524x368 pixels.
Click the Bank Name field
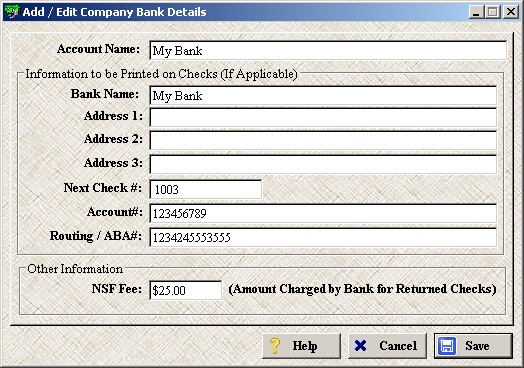coord(323,96)
